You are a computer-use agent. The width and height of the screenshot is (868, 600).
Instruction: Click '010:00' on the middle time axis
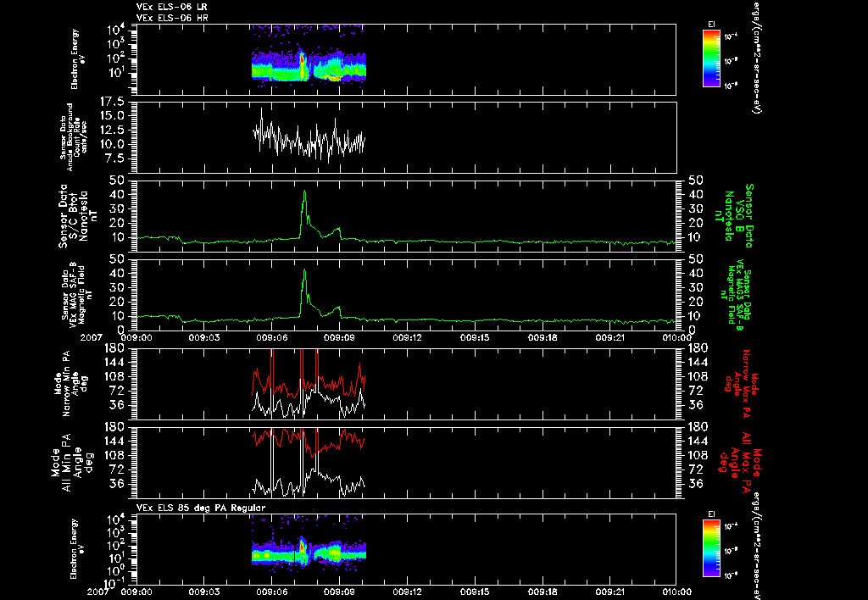click(x=676, y=337)
